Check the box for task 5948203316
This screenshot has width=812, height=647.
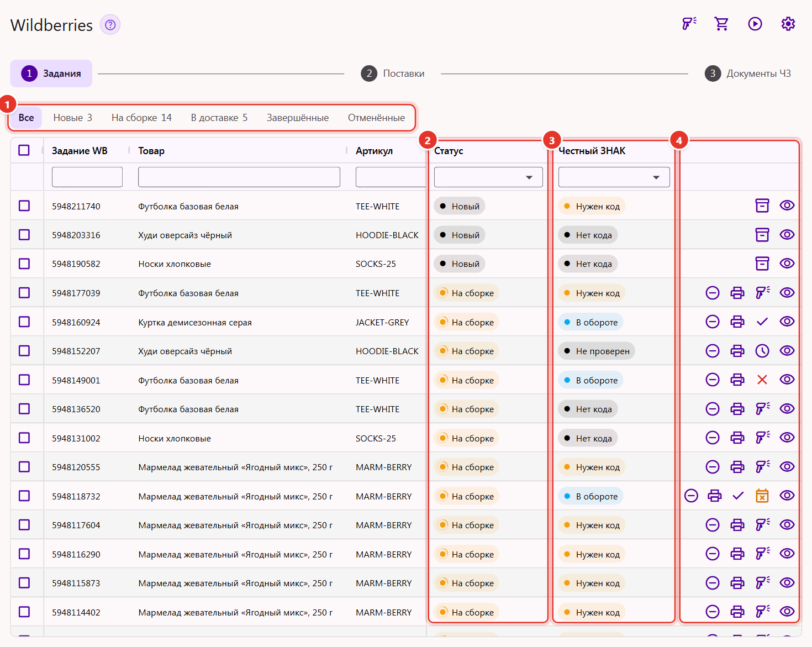(24, 235)
